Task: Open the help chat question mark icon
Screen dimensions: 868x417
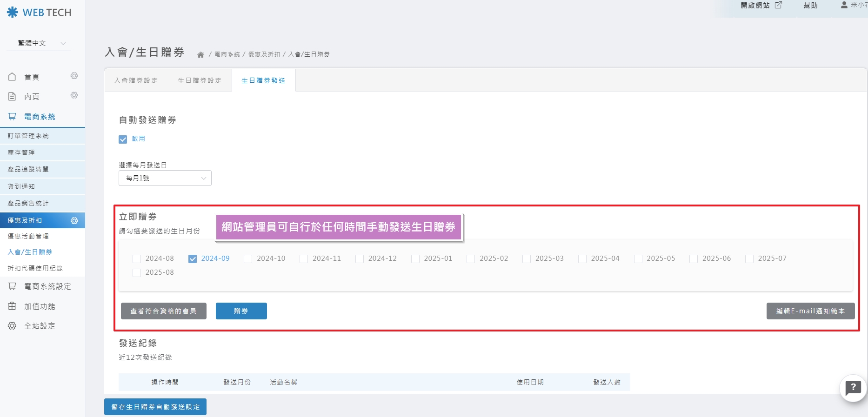Action: (x=853, y=387)
